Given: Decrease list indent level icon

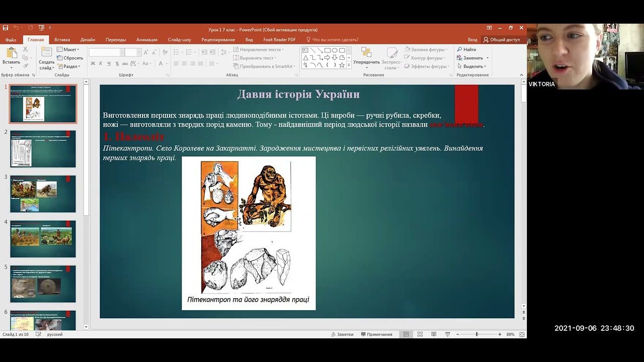Looking at the screenshot, I should [x=205, y=52].
